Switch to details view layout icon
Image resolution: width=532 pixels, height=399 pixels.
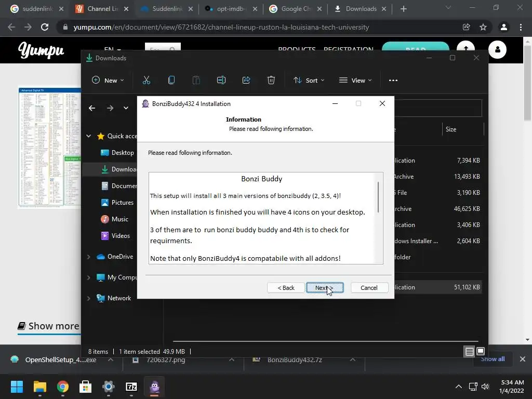click(469, 352)
